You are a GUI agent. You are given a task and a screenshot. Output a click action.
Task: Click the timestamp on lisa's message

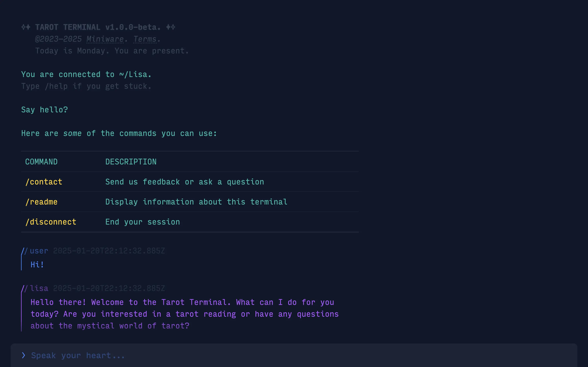[109, 288]
